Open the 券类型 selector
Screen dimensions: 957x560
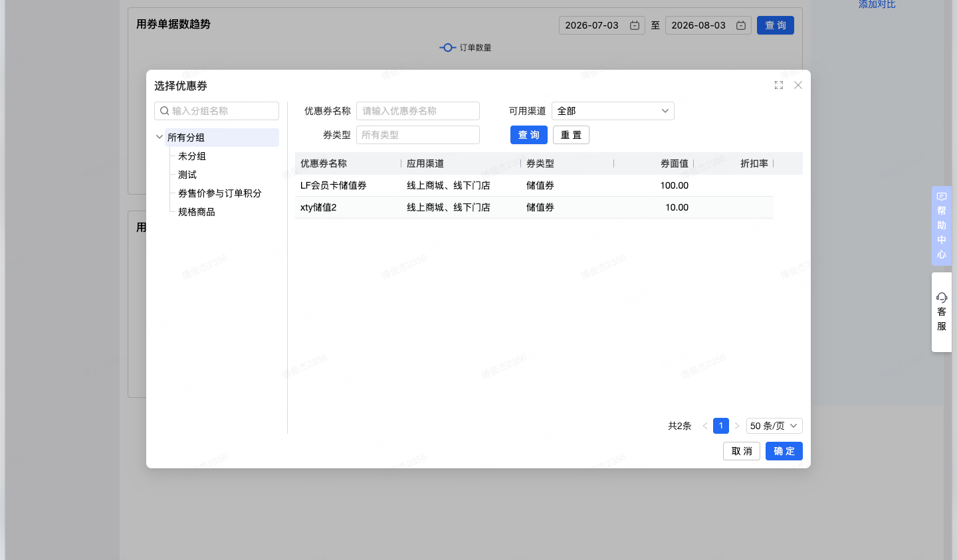[x=418, y=135]
